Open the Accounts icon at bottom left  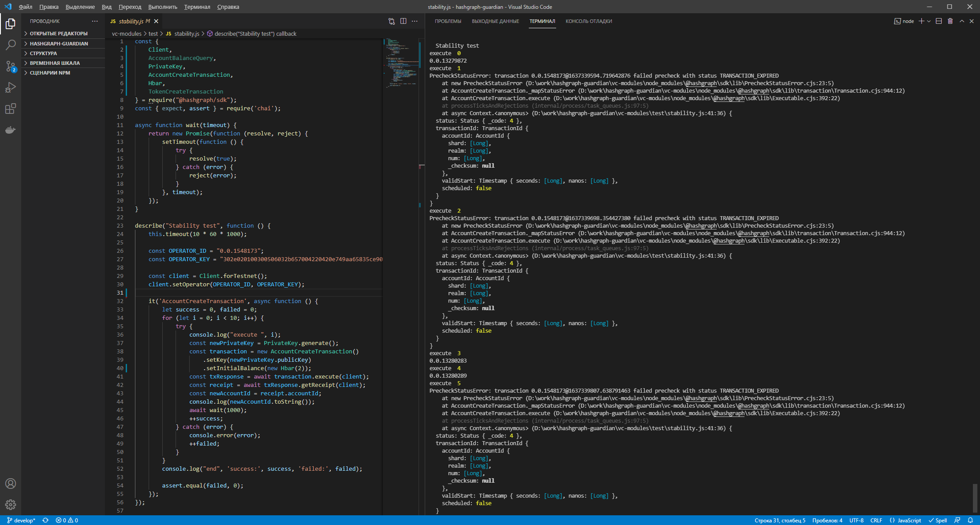11,484
